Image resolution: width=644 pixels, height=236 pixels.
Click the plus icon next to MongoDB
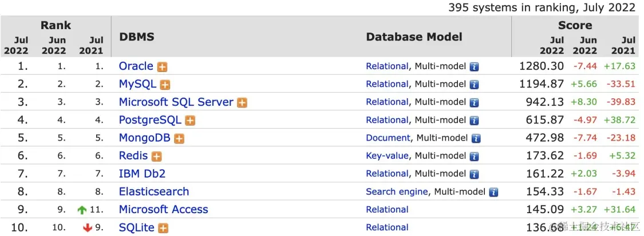click(179, 138)
